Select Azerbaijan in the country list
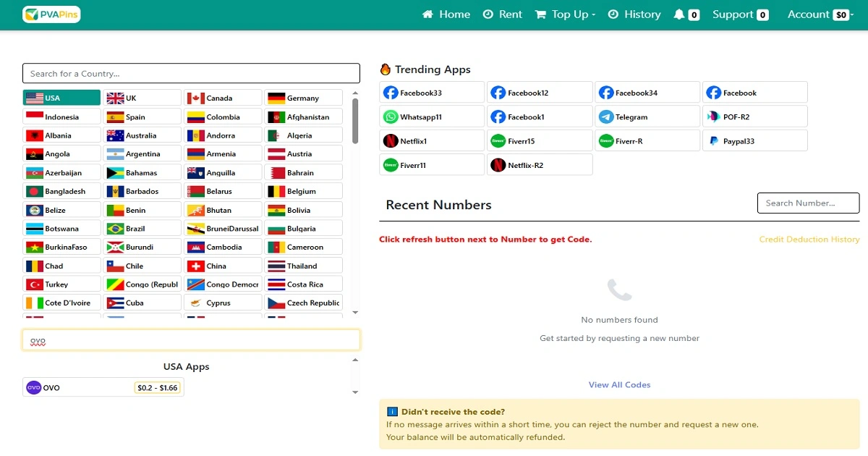 click(x=61, y=172)
